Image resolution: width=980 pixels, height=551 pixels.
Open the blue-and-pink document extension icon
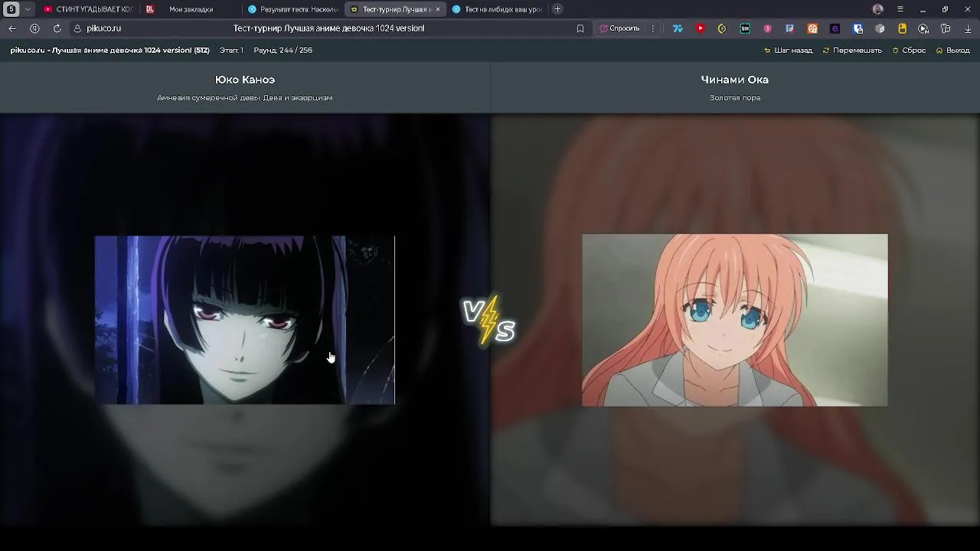coord(789,28)
